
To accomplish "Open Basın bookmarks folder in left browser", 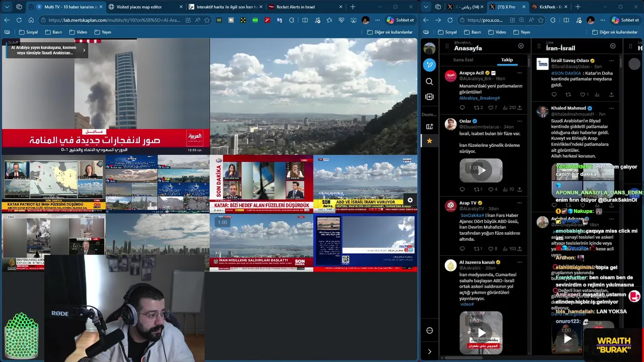I will point(53,32).
